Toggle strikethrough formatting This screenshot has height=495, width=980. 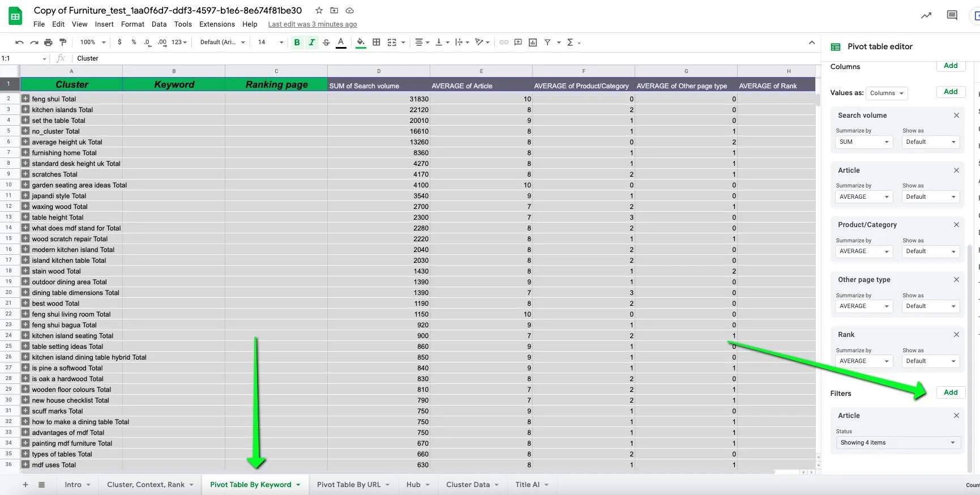pyautogui.click(x=326, y=42)
